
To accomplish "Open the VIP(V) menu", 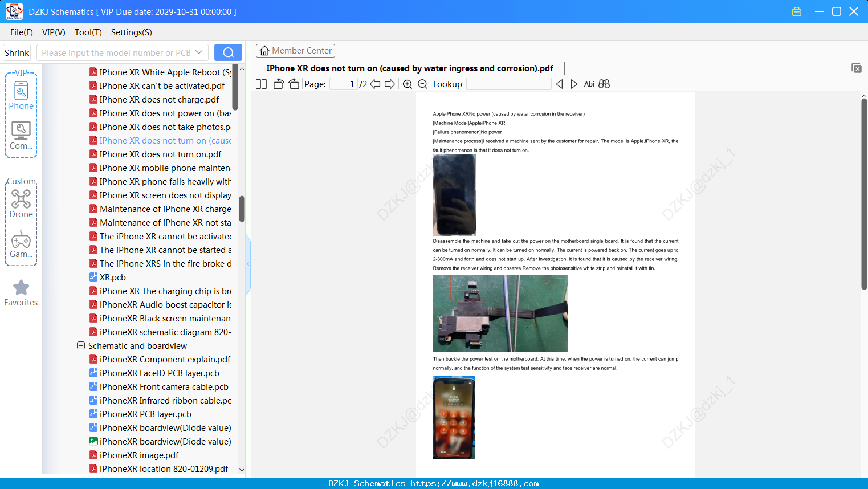I will point(54,32).
